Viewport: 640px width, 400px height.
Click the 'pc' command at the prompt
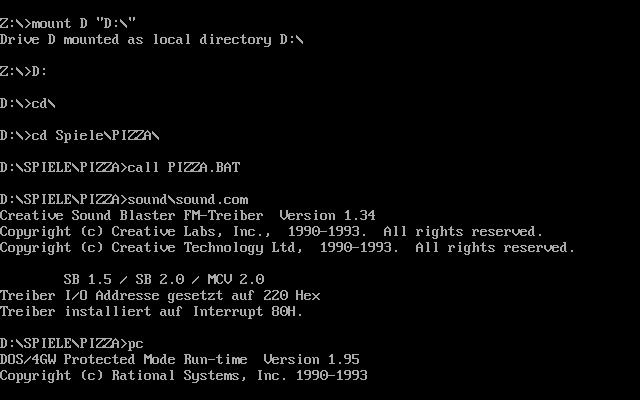coord(136,344)
